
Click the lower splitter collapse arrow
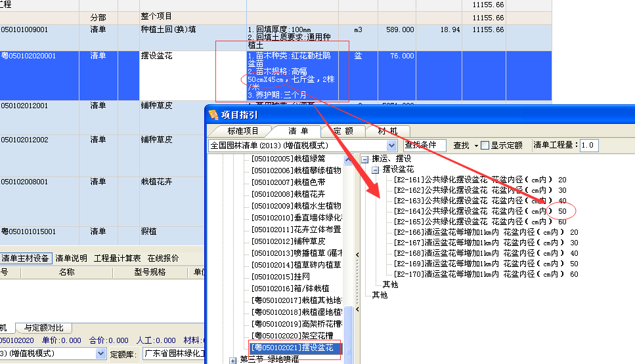[x=357, y=310]
